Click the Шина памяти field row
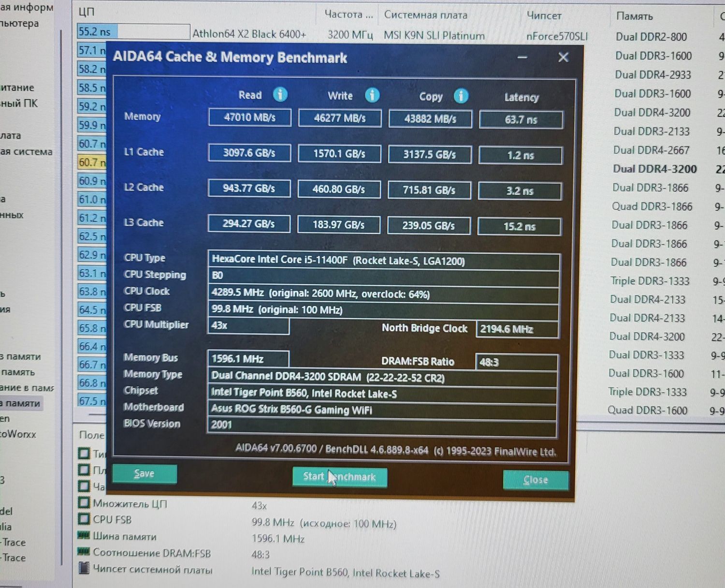The width and height of the screenshot is (725, 588). [x=125, y=536]
